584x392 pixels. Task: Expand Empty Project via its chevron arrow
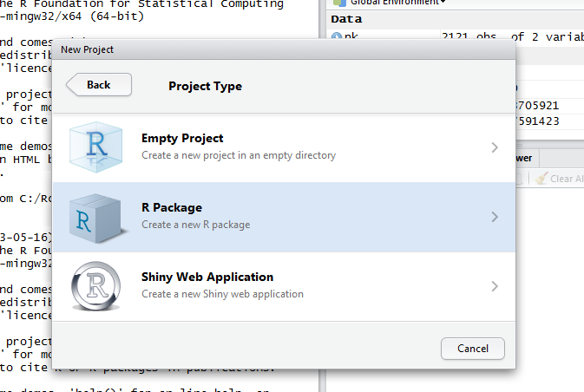[x=495, y=147]
